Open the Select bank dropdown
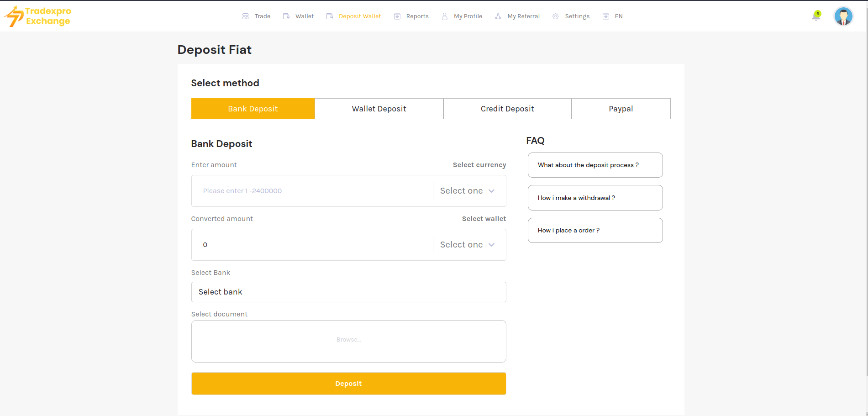Screen dimensions: 868x416 pos(348,292)
